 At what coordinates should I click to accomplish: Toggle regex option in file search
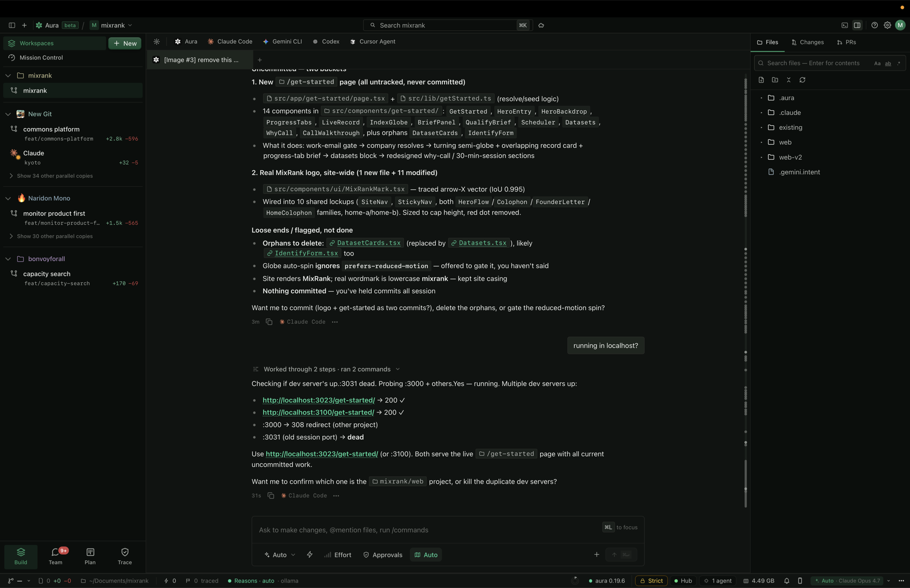(x=899, y=63)
